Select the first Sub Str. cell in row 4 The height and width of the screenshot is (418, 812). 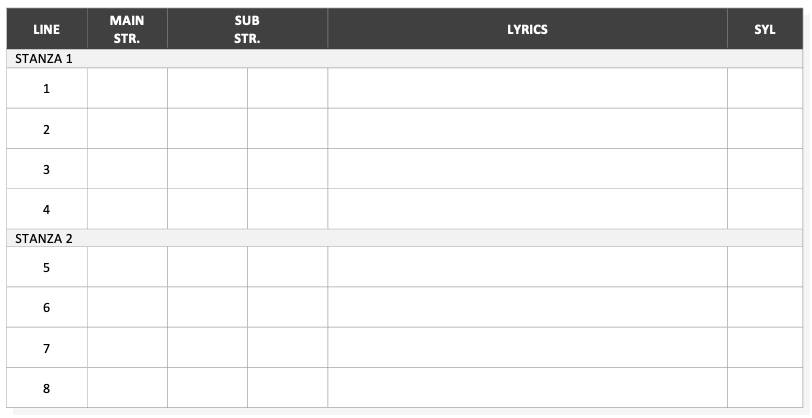click(x=207, y=209)
